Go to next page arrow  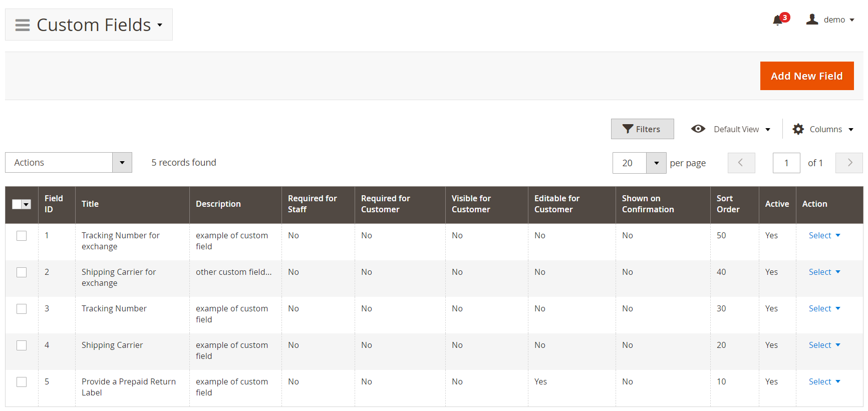tap(849, 163)
